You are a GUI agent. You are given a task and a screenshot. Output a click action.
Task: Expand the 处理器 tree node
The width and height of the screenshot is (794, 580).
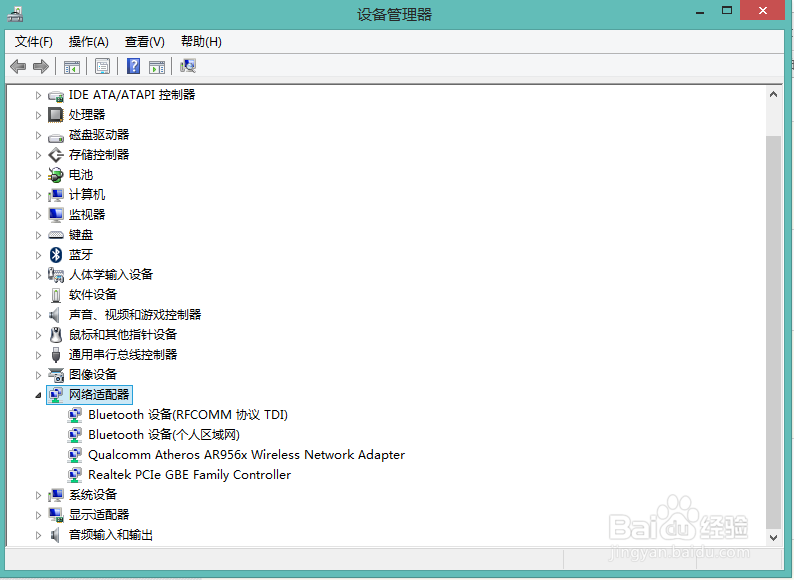38,115
